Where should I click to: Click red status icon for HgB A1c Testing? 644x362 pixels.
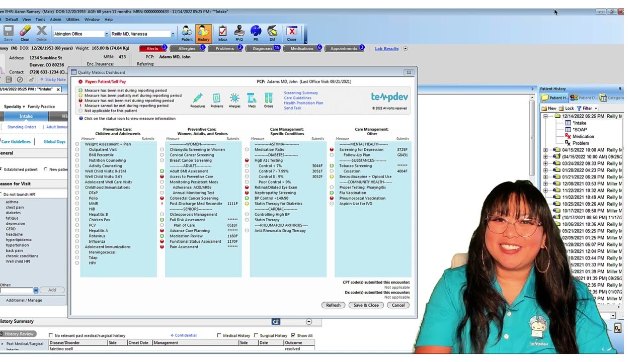pos(247,160)
